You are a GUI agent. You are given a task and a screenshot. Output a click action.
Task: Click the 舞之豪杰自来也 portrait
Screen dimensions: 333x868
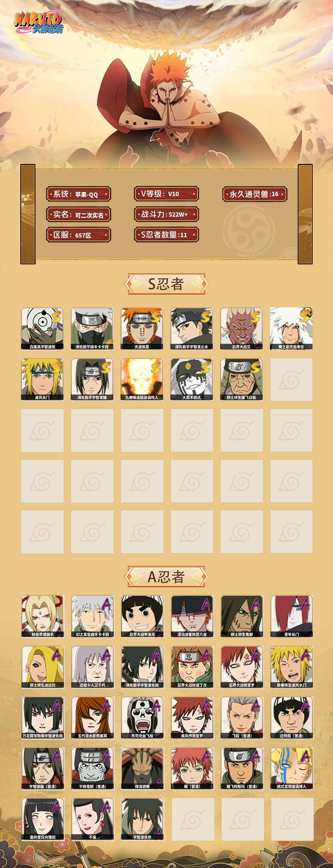pos(291,329)
